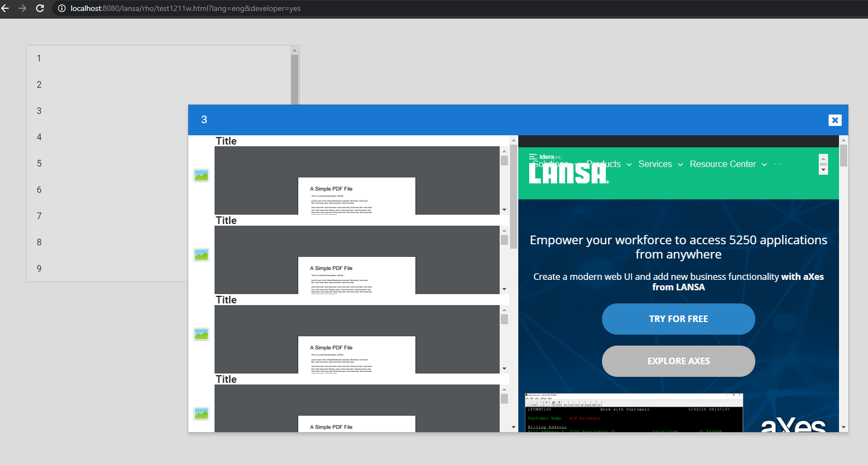Click the second PDF preview's scroll-up arrow
This screenshot has width=868, height=465.
[504, 230]
